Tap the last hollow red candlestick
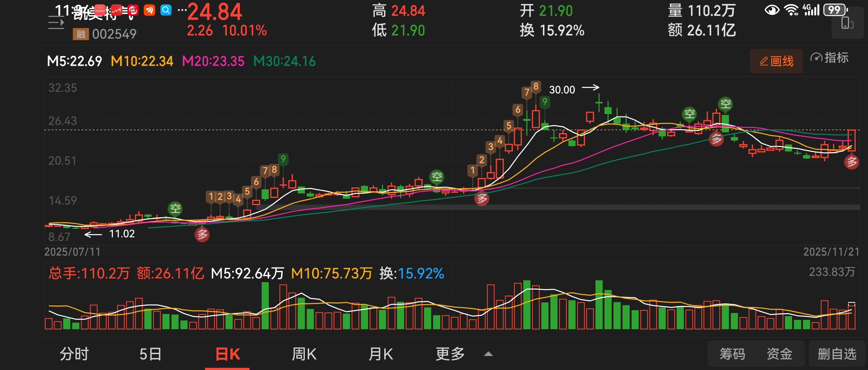 tap(852, 140)
